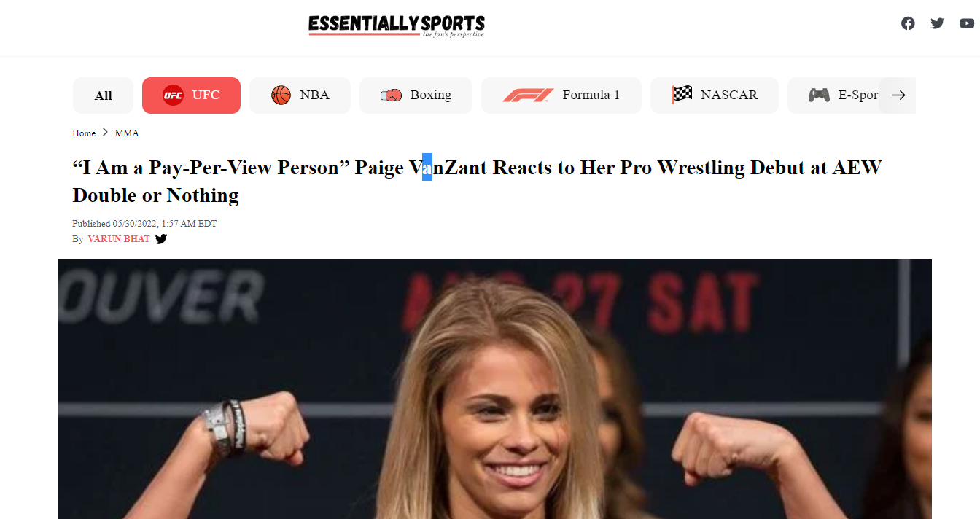This screenshot has width=980, height=519.
Task: Open author VARUN BHAT's profile link
Action: (x=119, y=239)
